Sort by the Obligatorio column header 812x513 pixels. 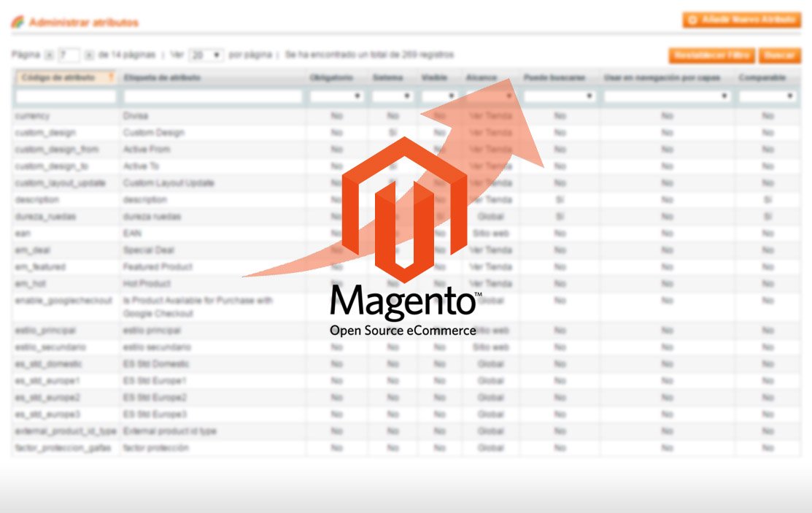coord(331,78)
